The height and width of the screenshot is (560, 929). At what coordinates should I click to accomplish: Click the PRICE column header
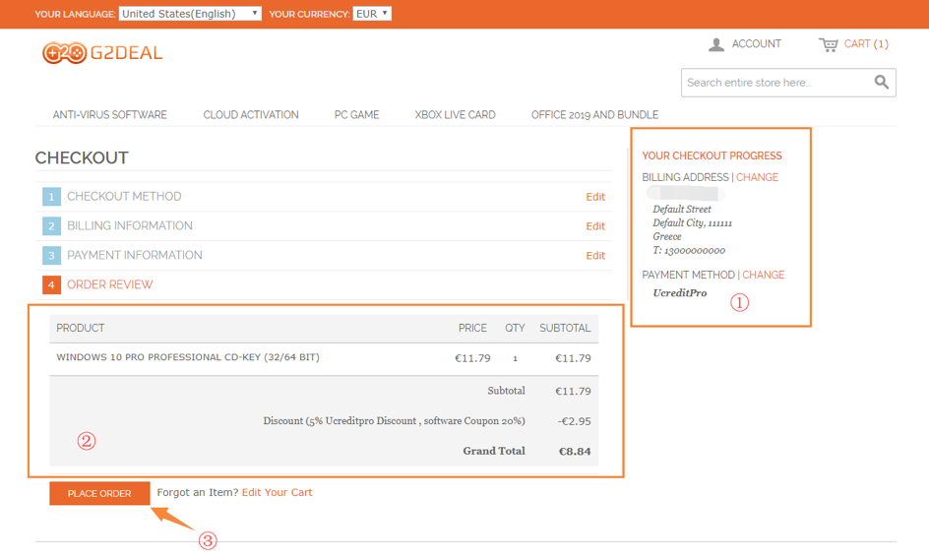(472, 329)
